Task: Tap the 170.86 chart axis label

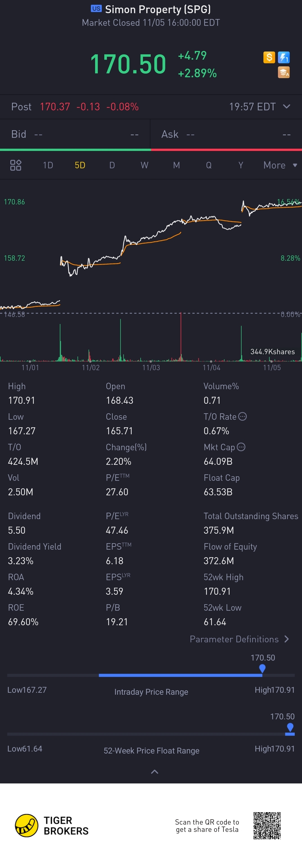Action: [x=15, y=202]
